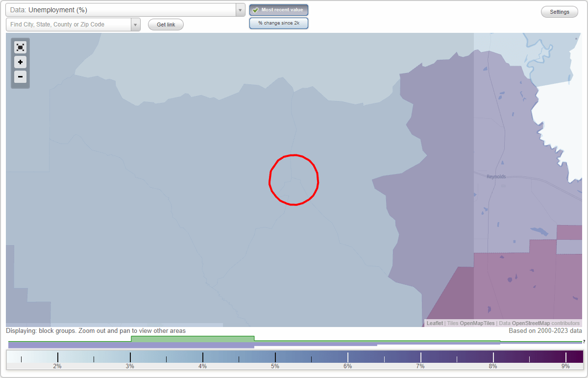Toggle Most recent value option
Image resolution: width=588 pixels, height=378 pixels.
click(x=279, y=10)
